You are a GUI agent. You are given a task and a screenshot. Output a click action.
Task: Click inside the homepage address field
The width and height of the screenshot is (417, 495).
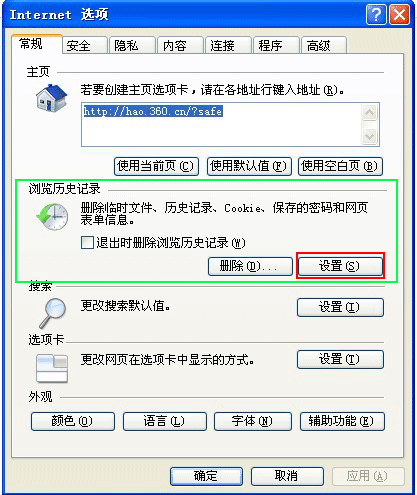221,124
